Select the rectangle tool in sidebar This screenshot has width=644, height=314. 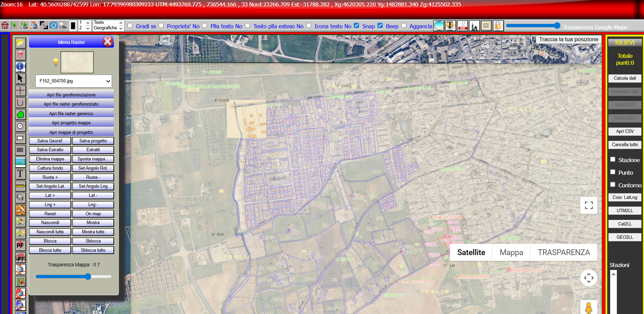click(x=20, y=138)
